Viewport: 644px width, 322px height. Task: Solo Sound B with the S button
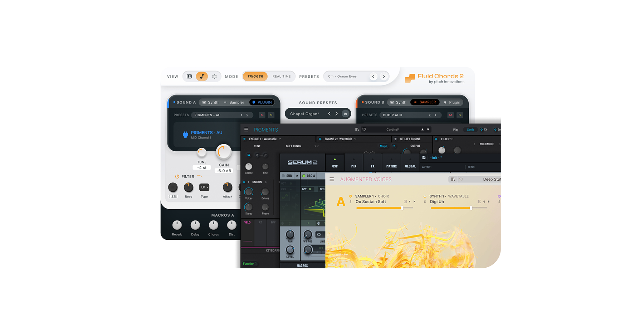(460, 115)
